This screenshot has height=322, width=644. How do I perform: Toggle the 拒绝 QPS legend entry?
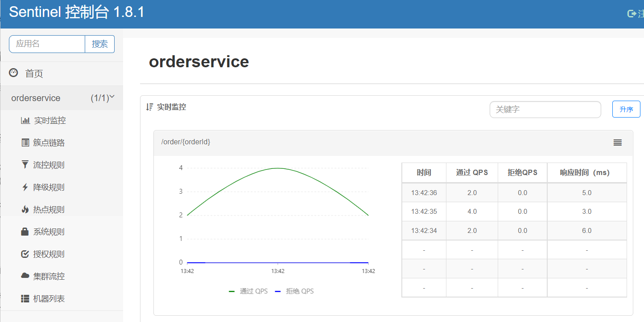pyautogui.click(x=294, y=291)
